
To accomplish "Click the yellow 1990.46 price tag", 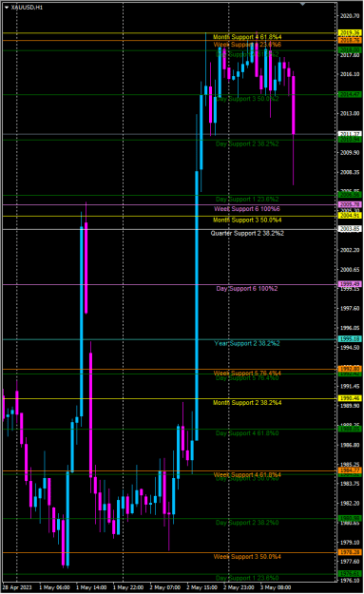I will point(350,398).
